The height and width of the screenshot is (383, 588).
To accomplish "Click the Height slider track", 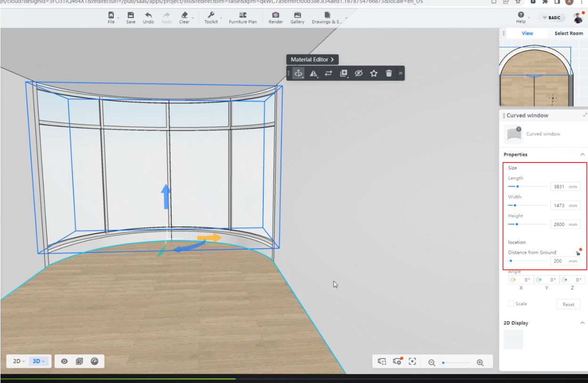I will click(x=528, y=224).
